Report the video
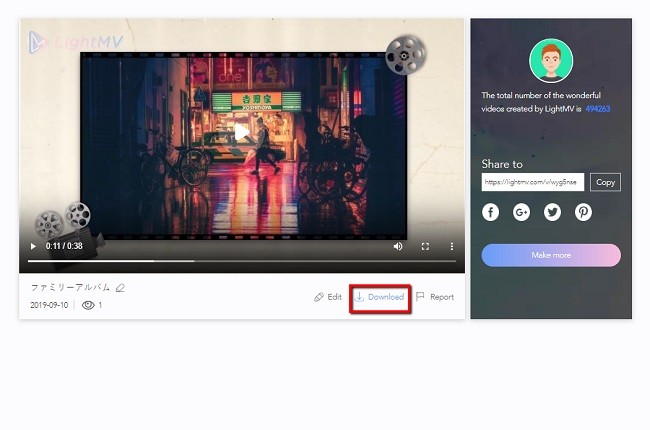650x430 pixels. (x=435, y=297)
